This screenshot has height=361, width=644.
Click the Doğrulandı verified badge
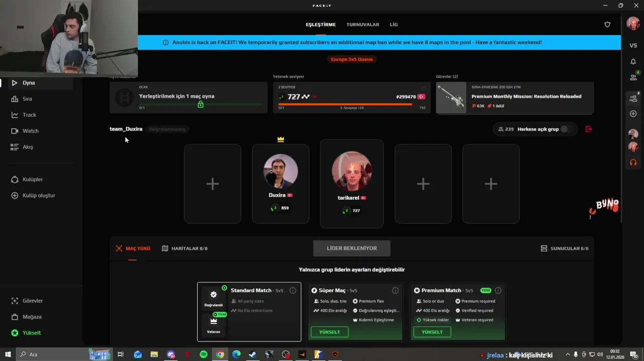(x=213, y=298)
